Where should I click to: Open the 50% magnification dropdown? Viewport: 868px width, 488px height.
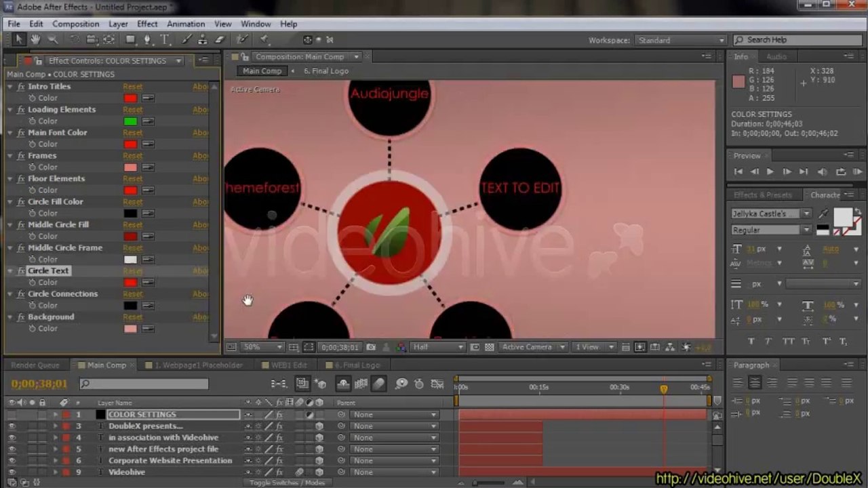(262, 347)
